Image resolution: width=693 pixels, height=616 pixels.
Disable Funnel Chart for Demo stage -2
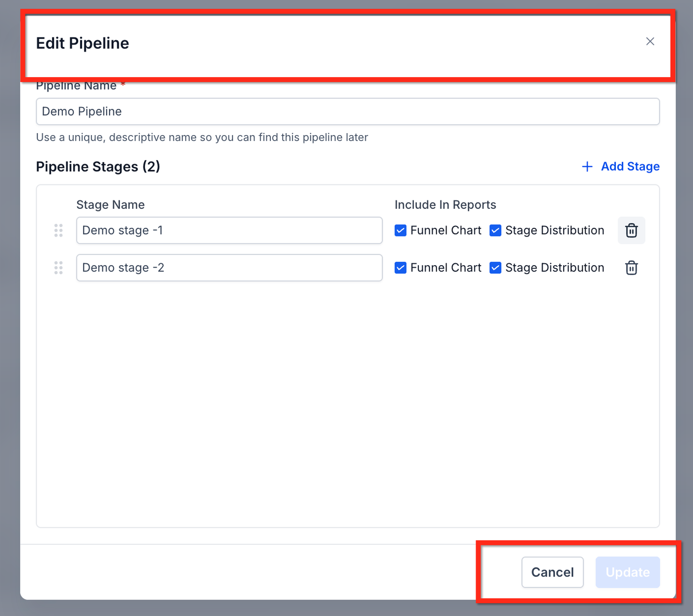click(400, 268)
